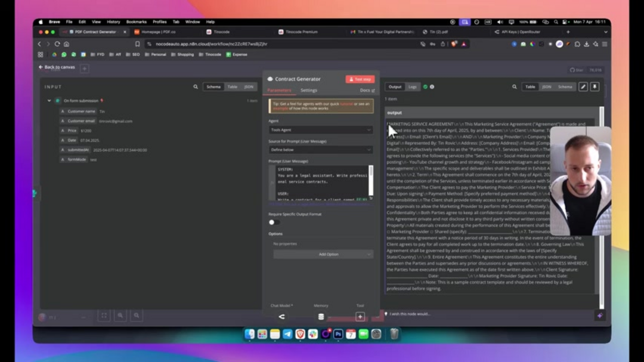Click the Memory database icon
644x362 pixels.
pyautogui.click(x=321, y=317)
